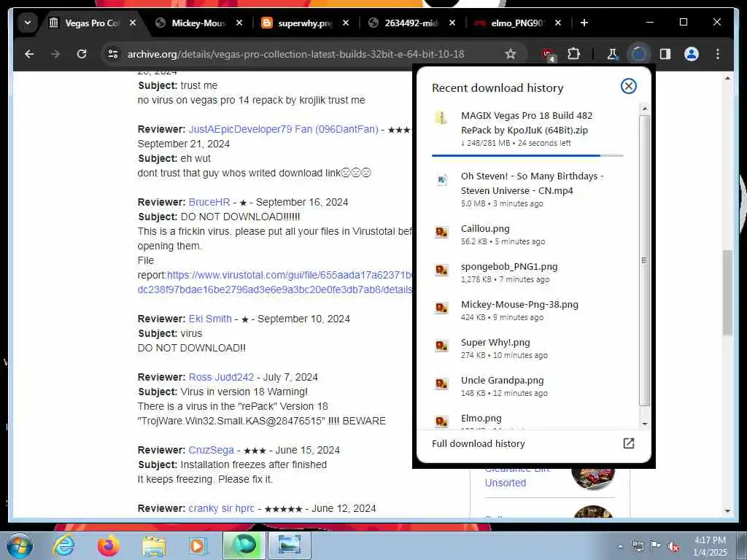Open the Oh Steven! So Many Birthdays mp4 download
The image size is (747, 560).
[527, 190]
